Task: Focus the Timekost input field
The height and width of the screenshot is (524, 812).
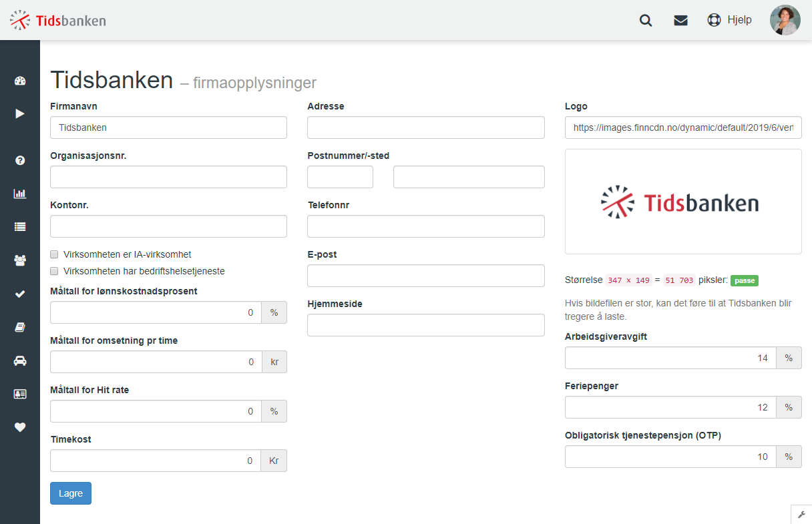Action: coord(156,461)
